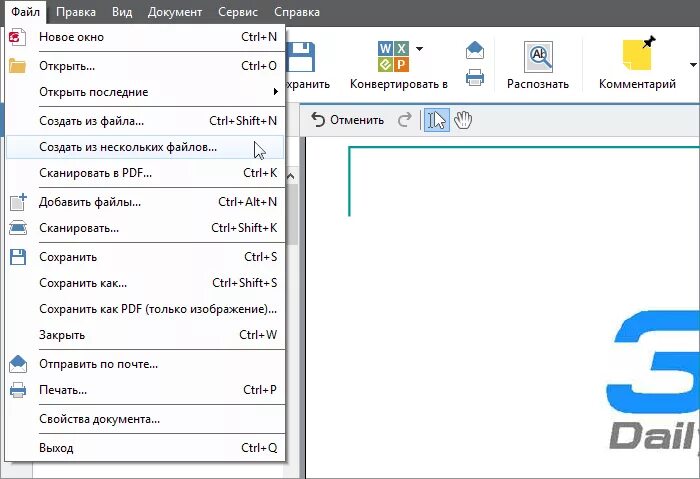Image resolution: width=700 pixels, height=479 pixels.
Task: Click the toolbar e-mail envelope icon
Action: 475,50
